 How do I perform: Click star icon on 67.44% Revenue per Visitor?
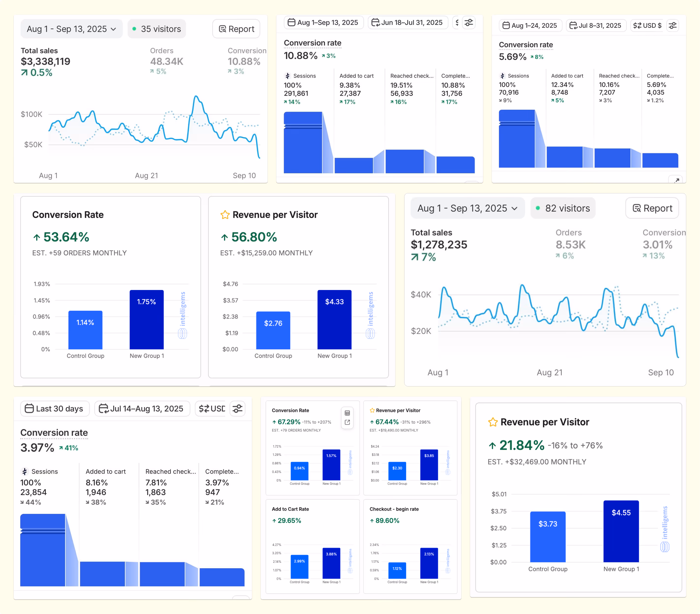pos(372,411)
